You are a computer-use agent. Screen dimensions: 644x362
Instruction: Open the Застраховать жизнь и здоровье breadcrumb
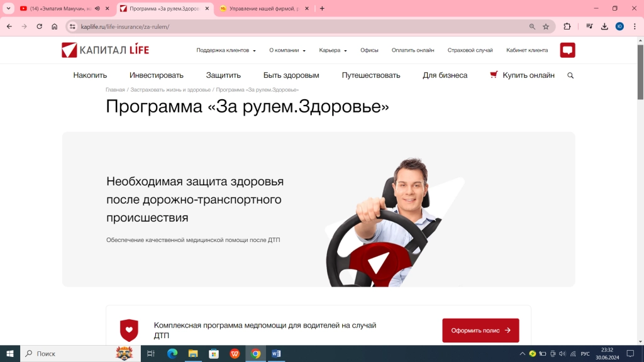click(x=170, y=90)
